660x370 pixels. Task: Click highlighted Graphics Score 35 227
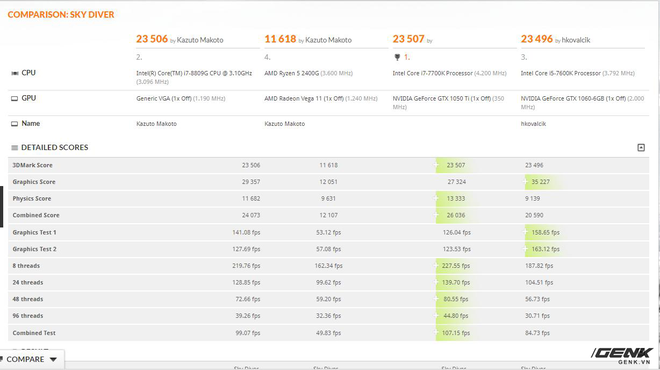[540, 182]
